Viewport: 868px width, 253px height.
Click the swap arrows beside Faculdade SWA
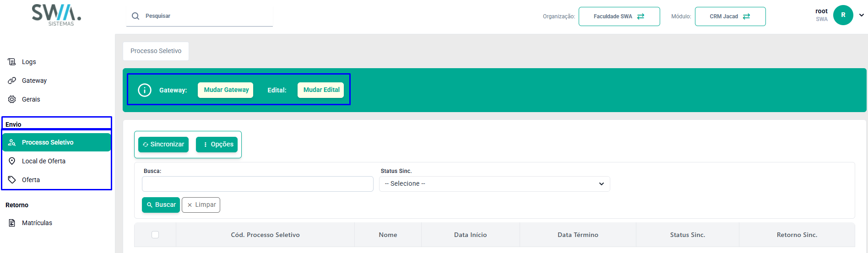point(641,16)
